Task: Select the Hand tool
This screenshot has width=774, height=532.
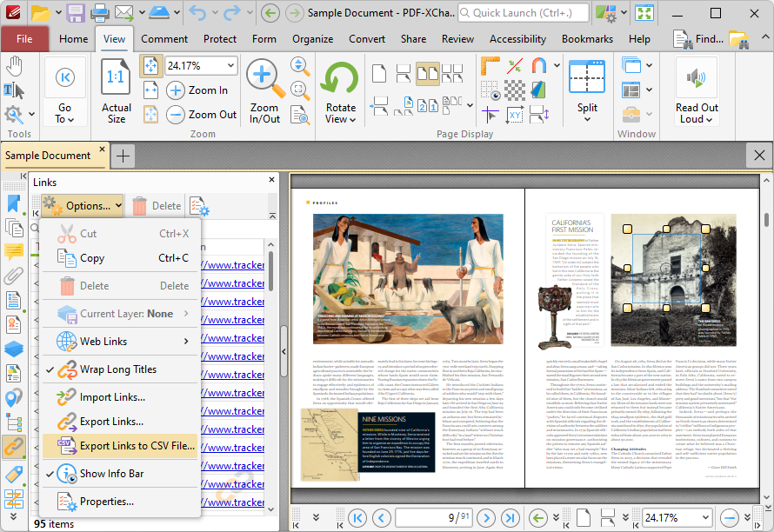Action: click(15, 67)
